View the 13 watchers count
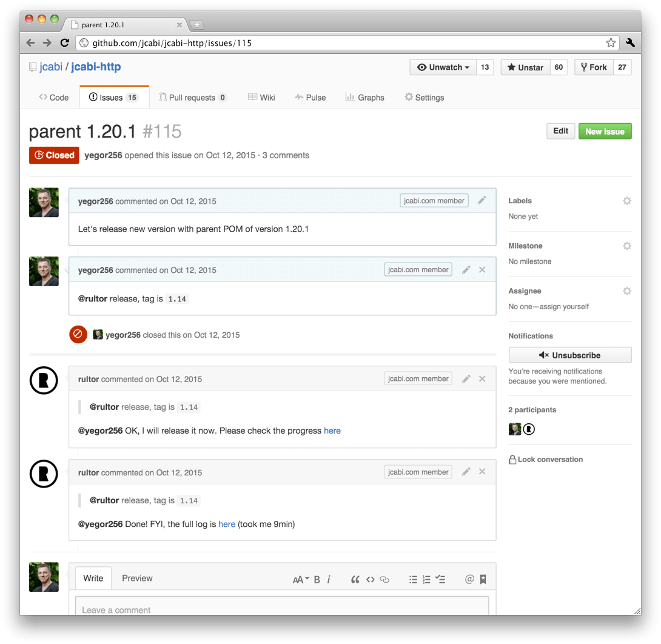 (485, 67)
